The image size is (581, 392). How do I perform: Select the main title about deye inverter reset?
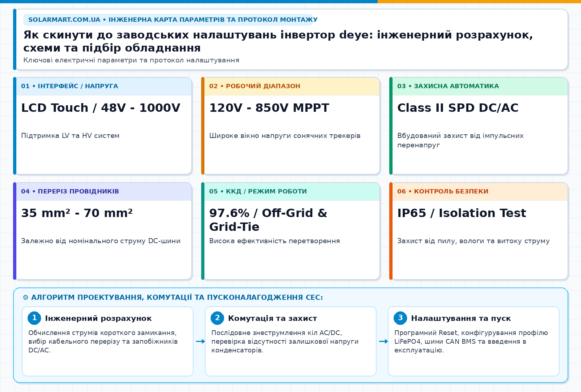click(x=278, y=41)
